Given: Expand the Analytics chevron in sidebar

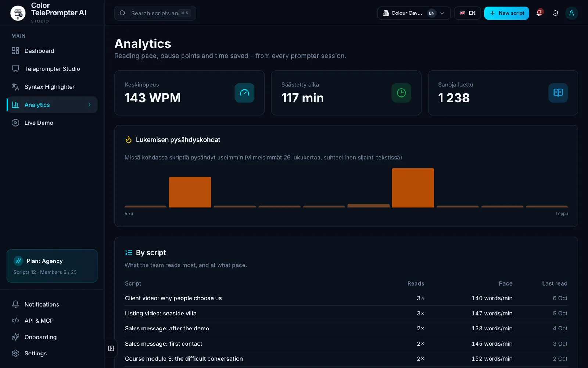Looking at the screenshot, I should click(89, 105).
